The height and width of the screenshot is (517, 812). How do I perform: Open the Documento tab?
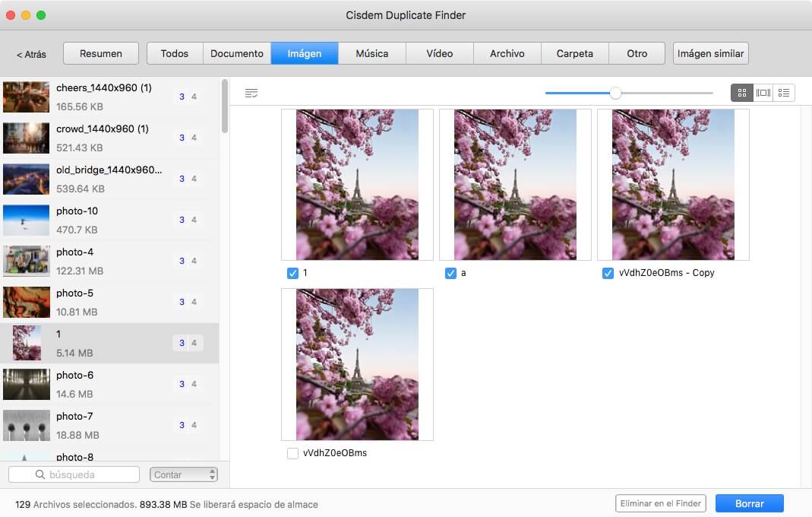(x=237, y=53)
